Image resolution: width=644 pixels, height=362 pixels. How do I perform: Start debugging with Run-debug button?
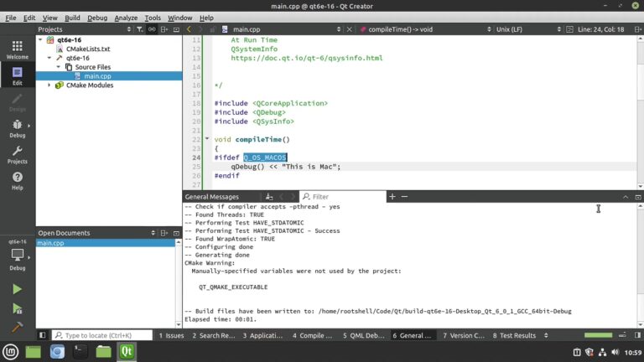point(17,308)
